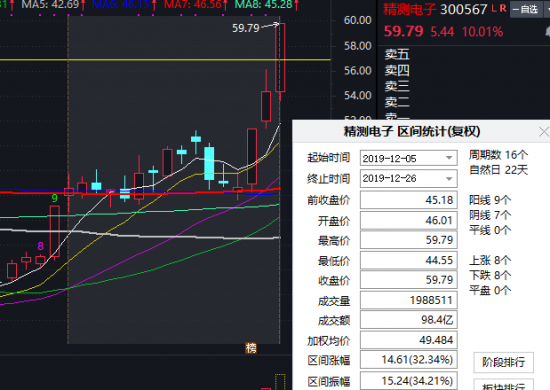Click the 成交量 value field
The width and height of the screenshot is (550, 390).
tap(409, 300)
